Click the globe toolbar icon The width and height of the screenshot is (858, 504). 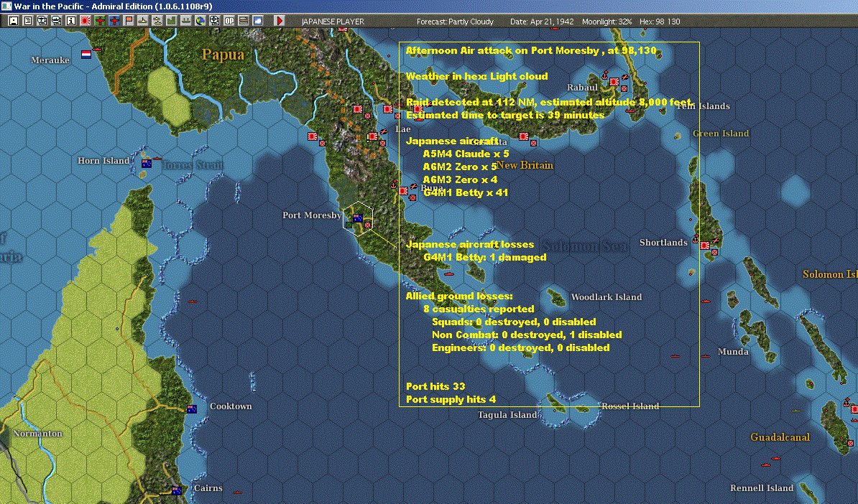[200, 21]
